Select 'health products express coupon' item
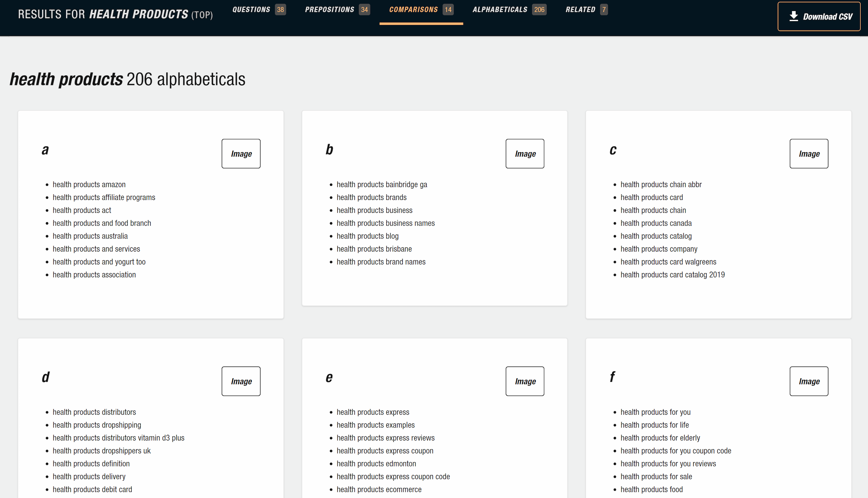This screenshot has height=498, width=868. pos(385,451)
